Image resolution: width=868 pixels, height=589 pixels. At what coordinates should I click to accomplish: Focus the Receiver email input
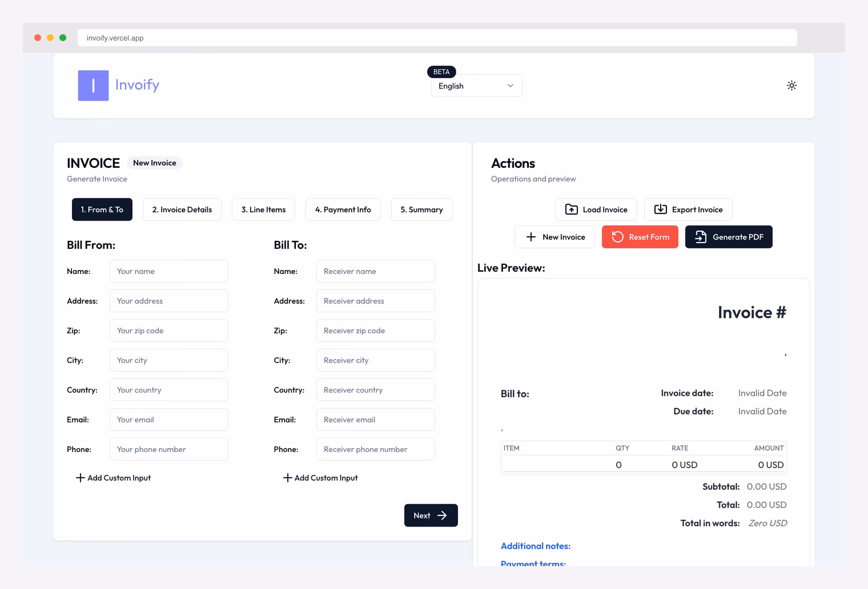[x=376, y=419]
